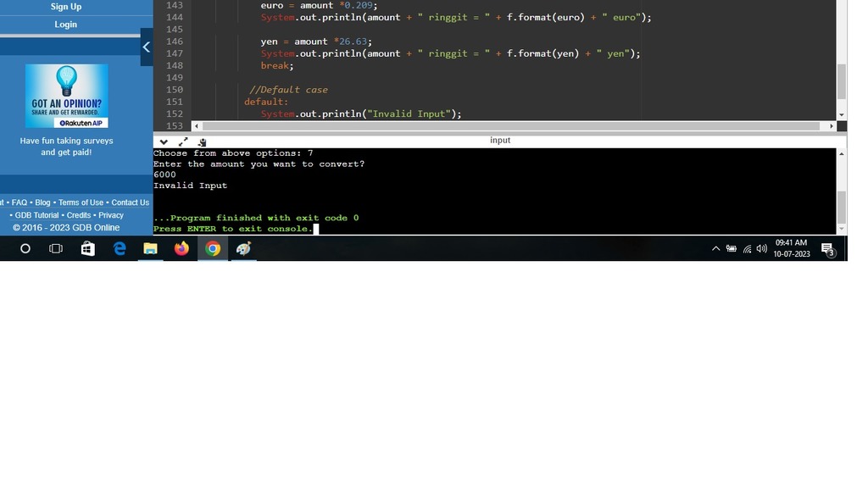The height and width of the screenshot is (488, 868).
Task: Click the 'Invalid Input' console output line
Action: click(x=191, y=186)
